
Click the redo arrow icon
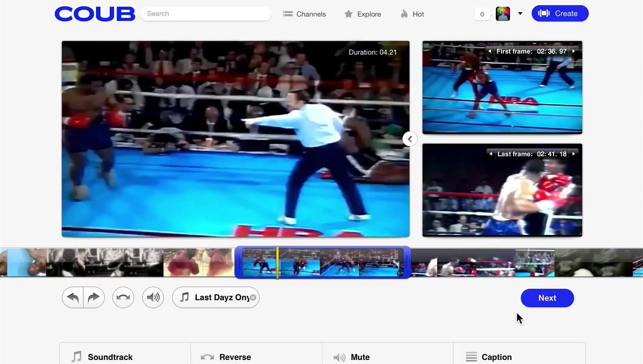point(94,298)
